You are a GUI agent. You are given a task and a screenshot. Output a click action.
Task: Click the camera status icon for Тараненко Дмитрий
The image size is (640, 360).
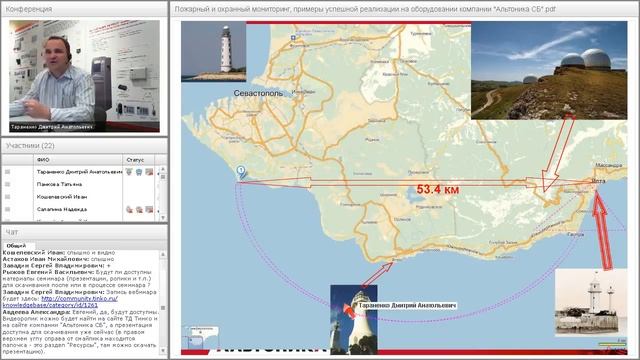click(149, 172)
